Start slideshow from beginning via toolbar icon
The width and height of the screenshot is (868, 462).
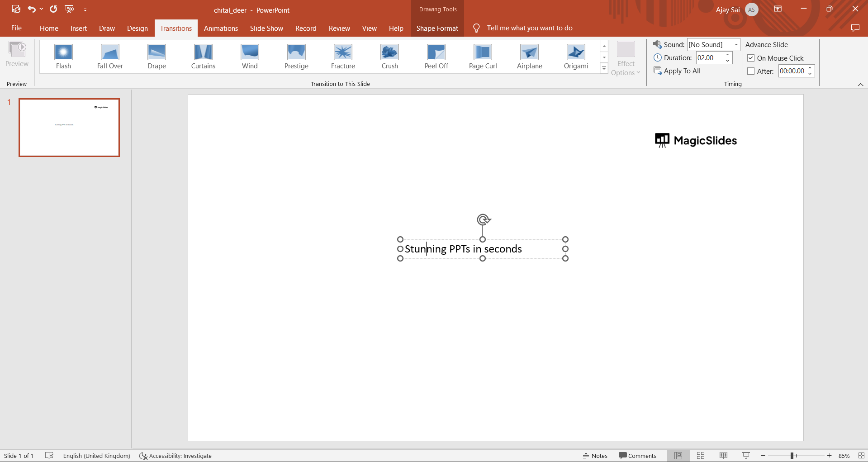point(69,9)
